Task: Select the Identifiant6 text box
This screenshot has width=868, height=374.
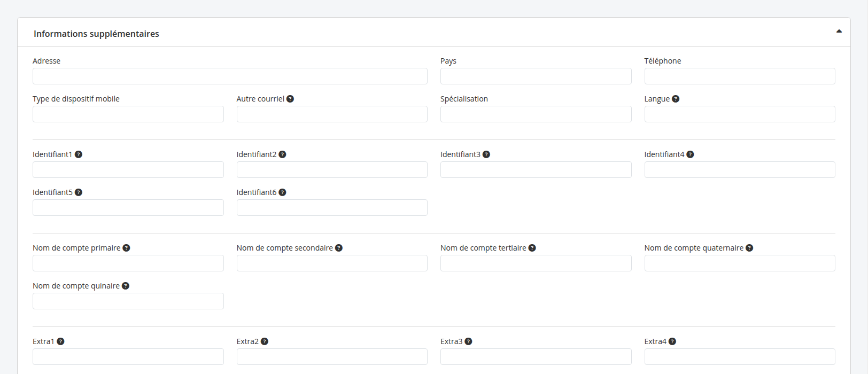Action: tap(332, 208)
